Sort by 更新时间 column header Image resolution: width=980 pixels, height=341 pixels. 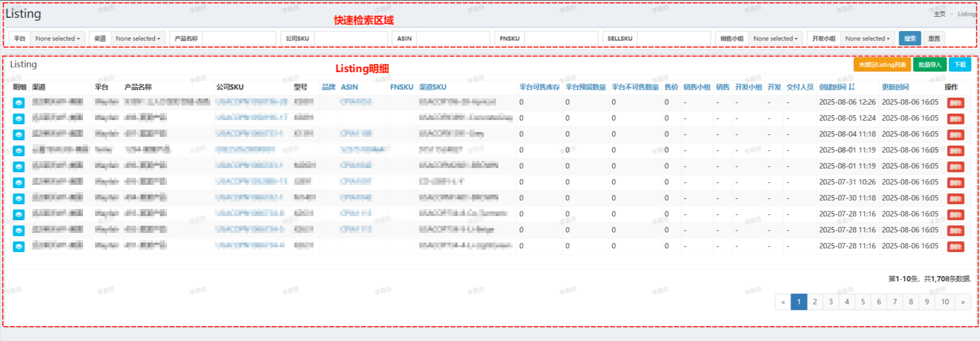pos(895,87)
